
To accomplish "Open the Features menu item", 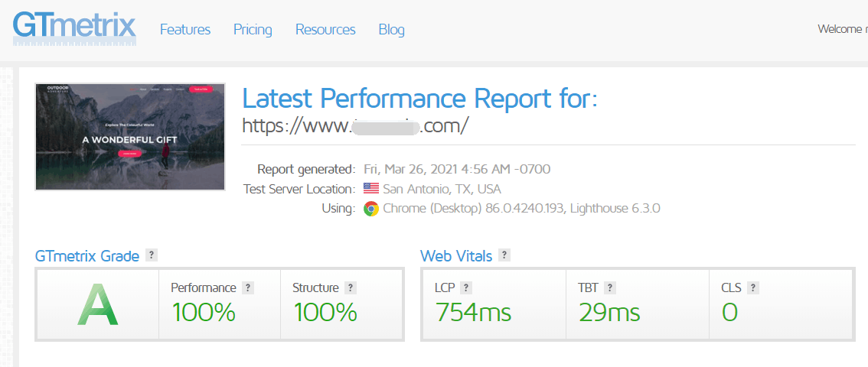I will tap(185, 30).
